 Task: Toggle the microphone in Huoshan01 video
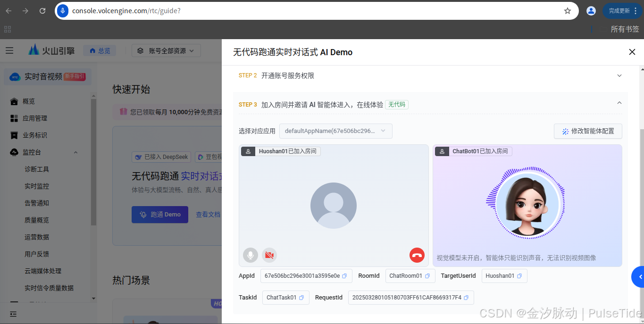tap(251, 255)
